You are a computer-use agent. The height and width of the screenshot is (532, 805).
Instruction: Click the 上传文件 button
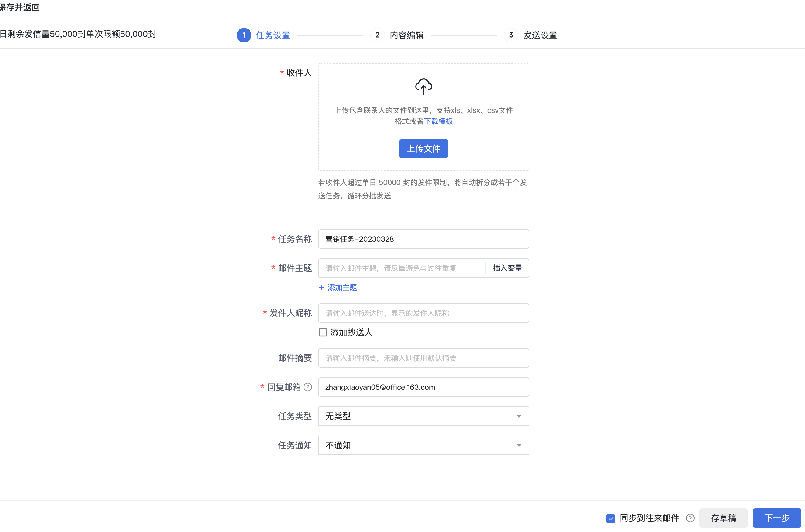click(423, 149)
